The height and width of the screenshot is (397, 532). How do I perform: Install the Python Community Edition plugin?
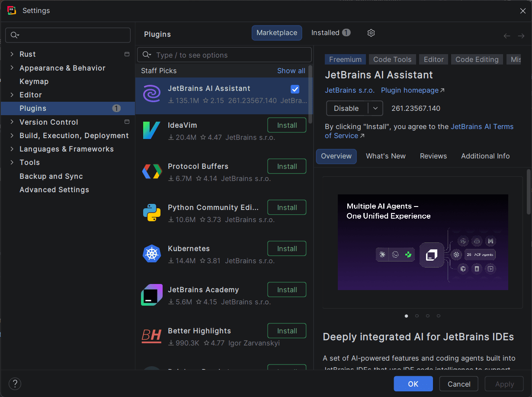click(287, 207)
